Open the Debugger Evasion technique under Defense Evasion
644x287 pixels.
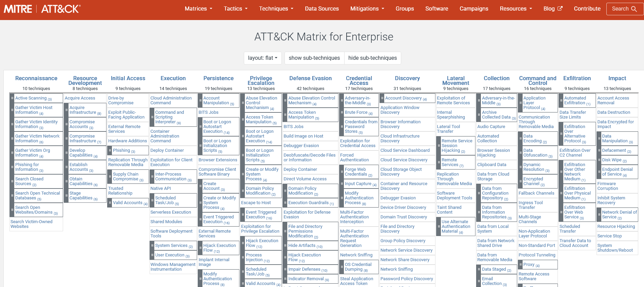[x=301, y=146]
